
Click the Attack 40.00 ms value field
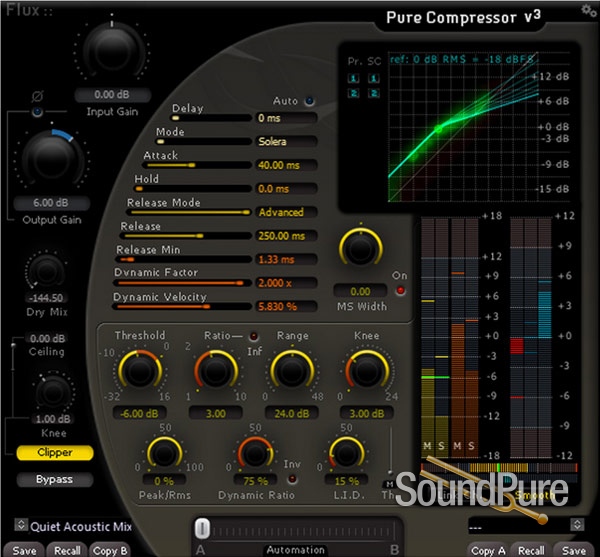286,165
